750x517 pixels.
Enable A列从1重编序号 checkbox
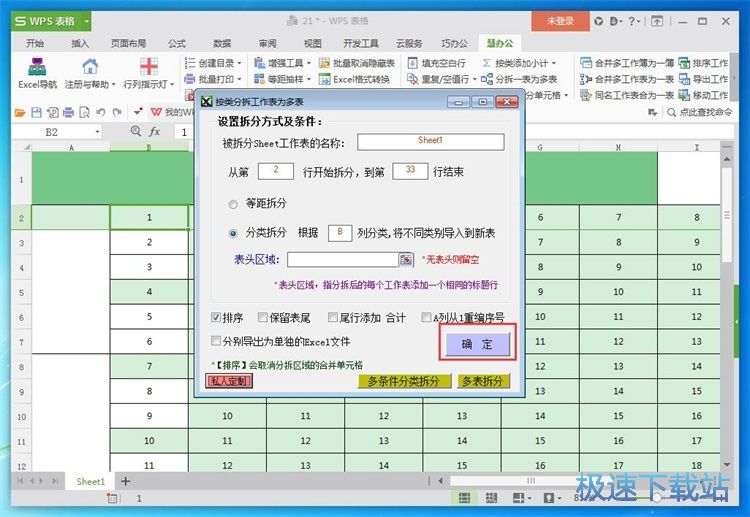426,317
